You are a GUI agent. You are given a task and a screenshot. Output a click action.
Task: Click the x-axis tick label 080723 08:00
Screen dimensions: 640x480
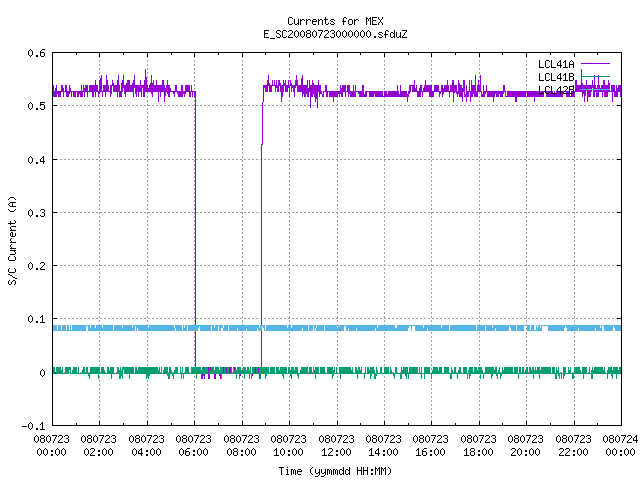(x=242, y=446)
